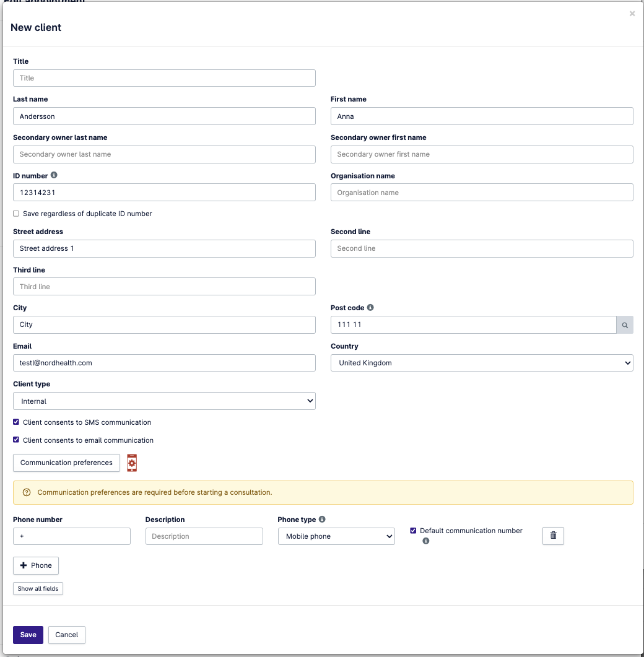Uncheck Client consents to SMS communication
Image resolution: width=644 pixels, height=657 pixels.
point(16,422)
